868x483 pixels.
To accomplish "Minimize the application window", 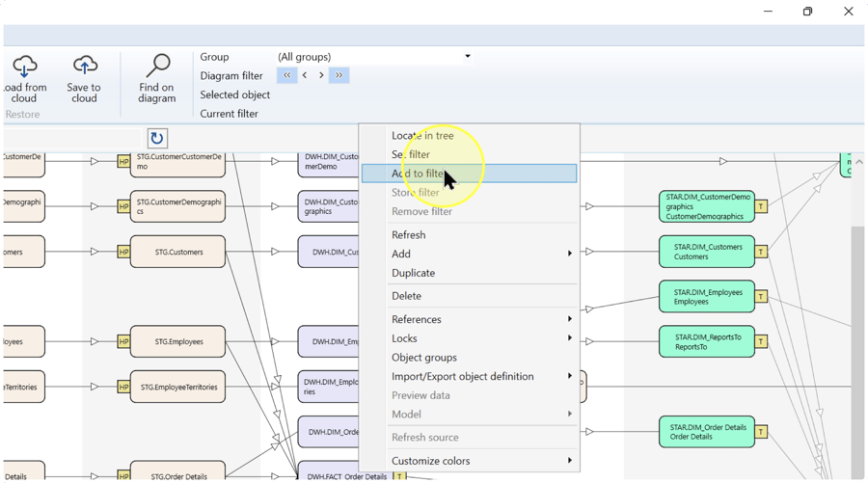I will (768, 11).
